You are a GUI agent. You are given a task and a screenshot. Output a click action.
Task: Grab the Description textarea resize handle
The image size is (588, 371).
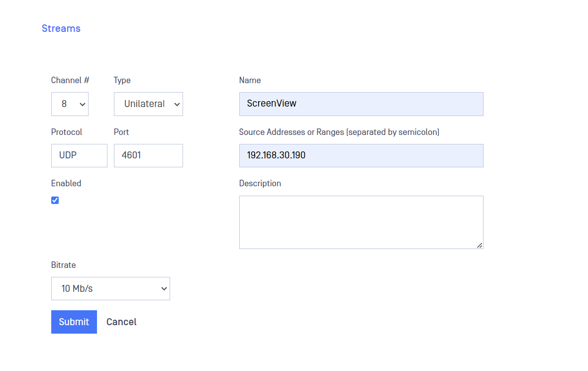click(x=480, y=245)
